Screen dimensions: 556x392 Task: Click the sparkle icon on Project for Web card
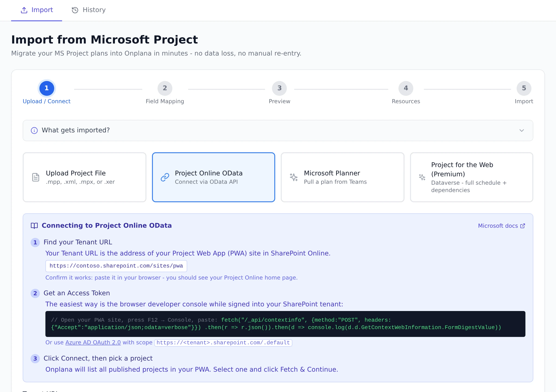point(422,177)
